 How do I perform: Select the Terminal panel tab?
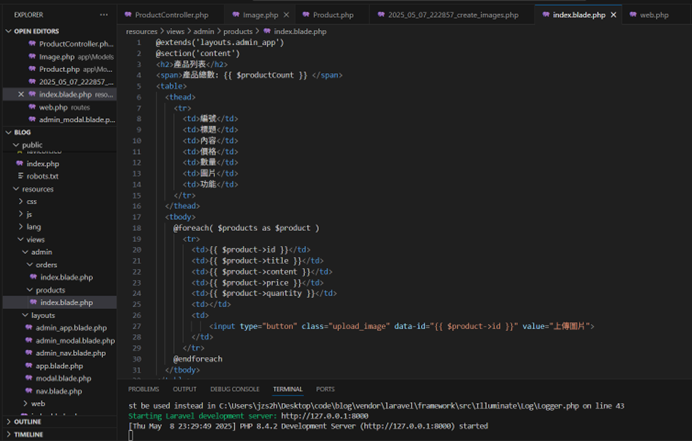pos(287,389)
